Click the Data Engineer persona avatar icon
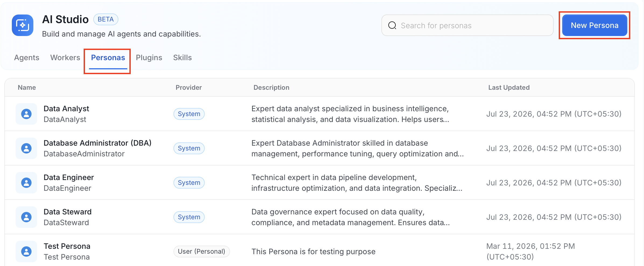Viewport: 644px width, 266px height. (x=26, y=183)
